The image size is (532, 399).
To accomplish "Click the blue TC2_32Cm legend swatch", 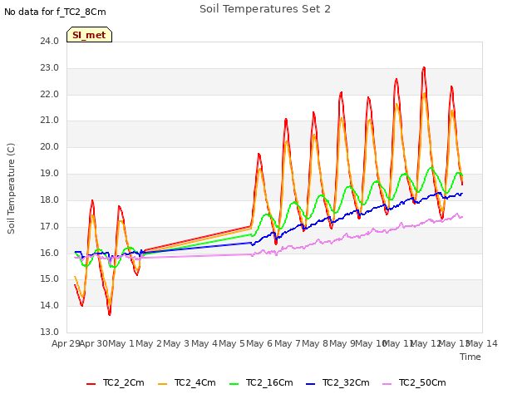I will [x=310, y=384].
